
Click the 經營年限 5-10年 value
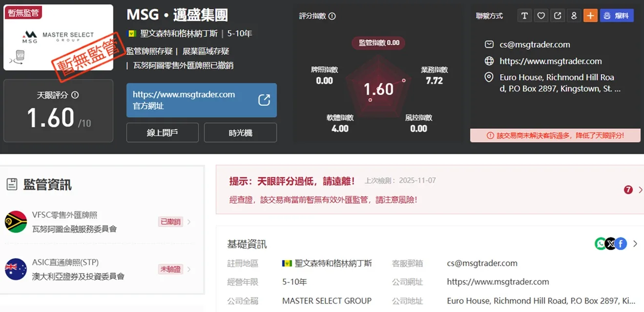pyautogui.click(x=294, y=282)
